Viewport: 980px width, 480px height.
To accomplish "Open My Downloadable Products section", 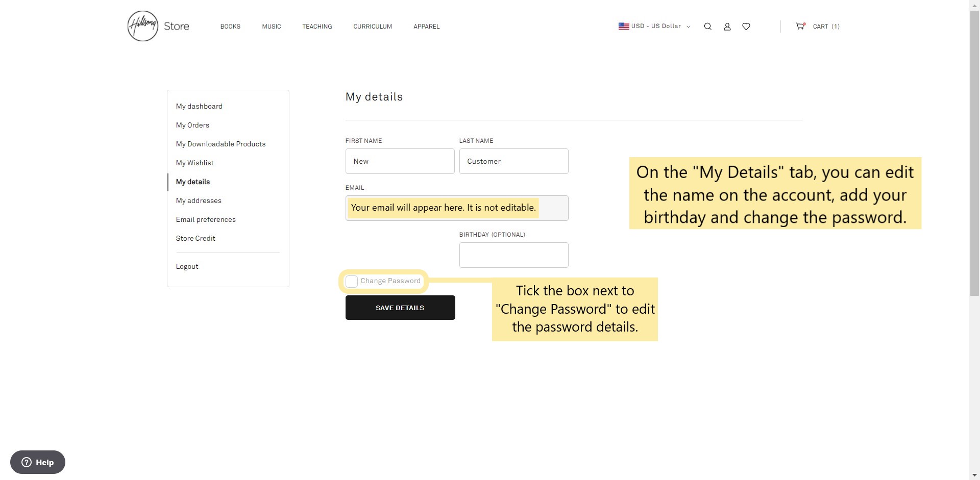I will point(220,144).
